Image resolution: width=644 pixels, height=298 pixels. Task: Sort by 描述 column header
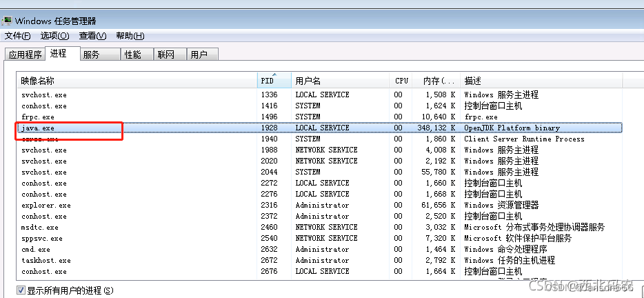pos(541,81)
